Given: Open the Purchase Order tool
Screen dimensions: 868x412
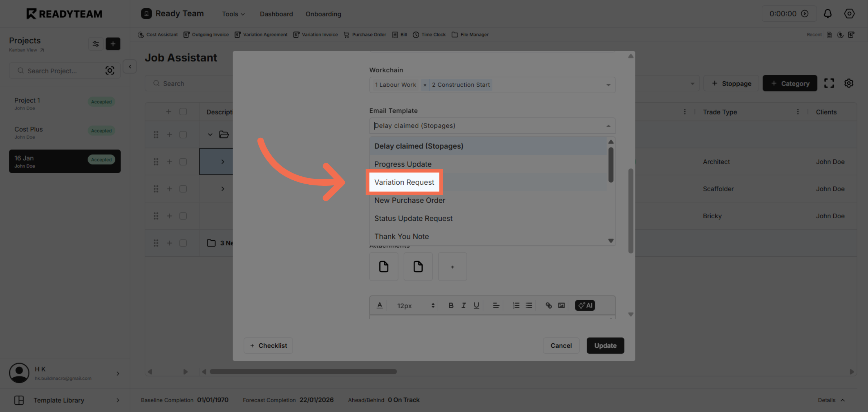Looking at the screenshot, I should [x=365, y=34].
